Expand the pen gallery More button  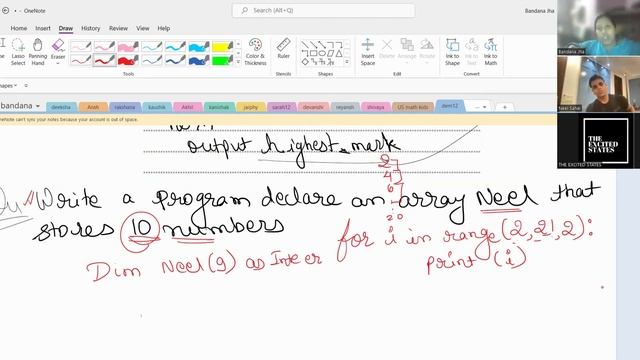(238, 62)
